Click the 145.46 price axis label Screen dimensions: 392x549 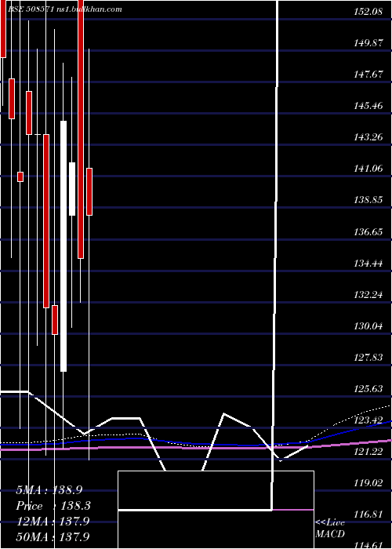(368, 105)
